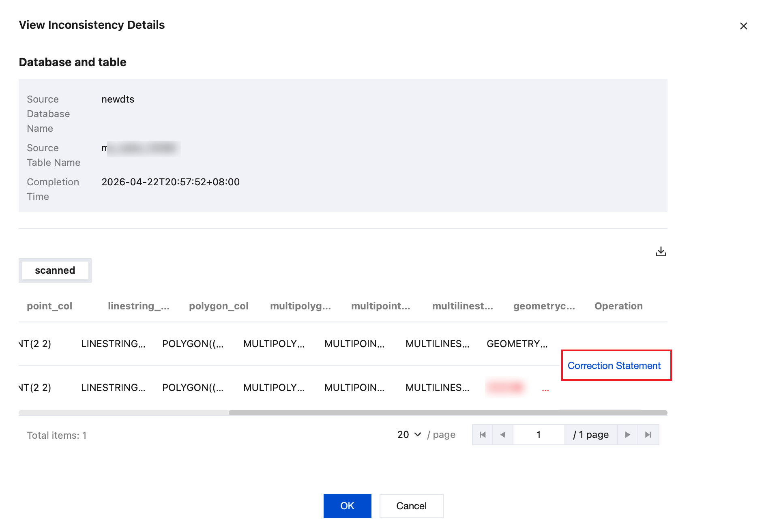
Task: Click the multilinest... column header
Action: 463,306
